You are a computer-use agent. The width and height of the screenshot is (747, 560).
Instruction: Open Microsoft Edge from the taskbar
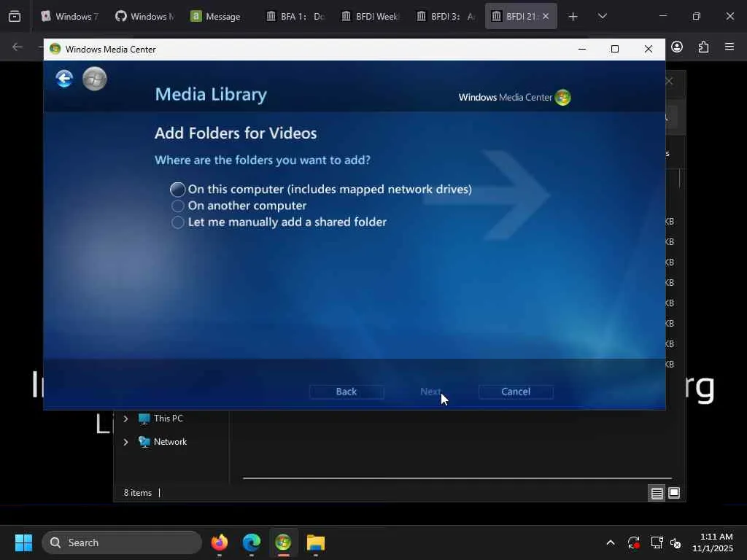(252, 542)
